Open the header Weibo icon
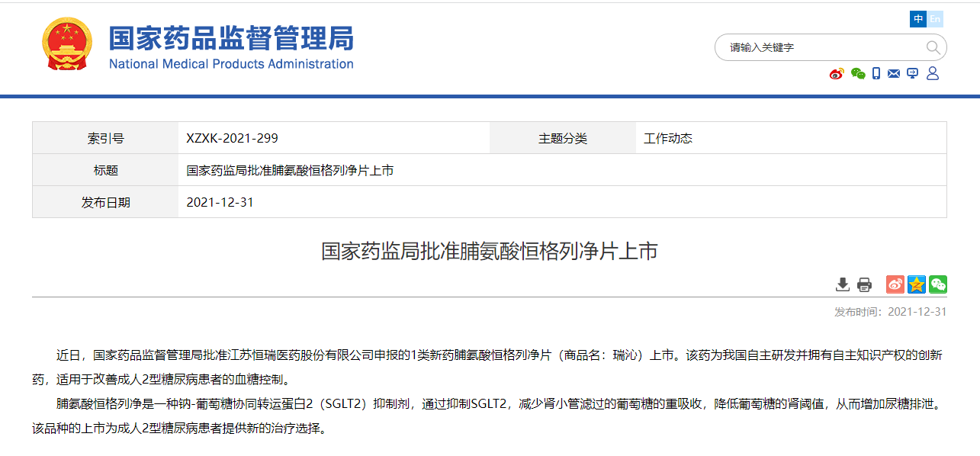This screenshot has width=980, height=456. click(837, 74)
